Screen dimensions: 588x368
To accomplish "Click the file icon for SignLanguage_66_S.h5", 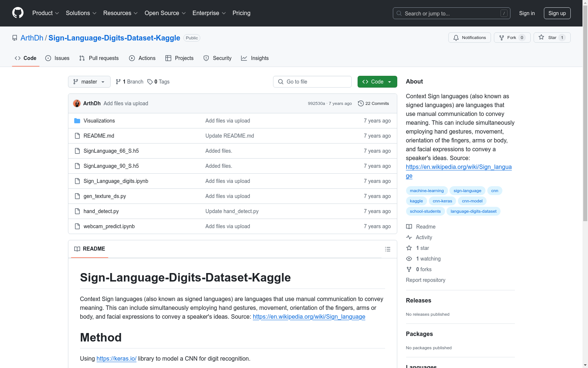I will tap(77, 151).
